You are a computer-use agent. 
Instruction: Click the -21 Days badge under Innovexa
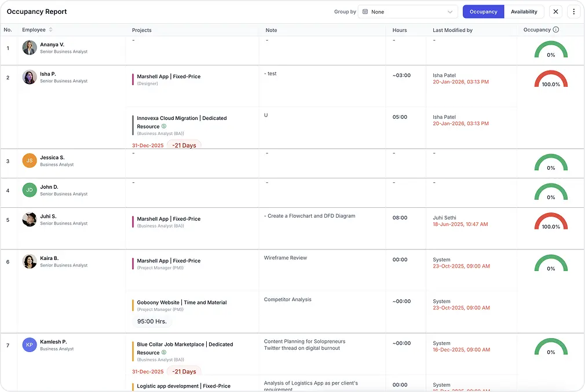click(x=184, y=145)
